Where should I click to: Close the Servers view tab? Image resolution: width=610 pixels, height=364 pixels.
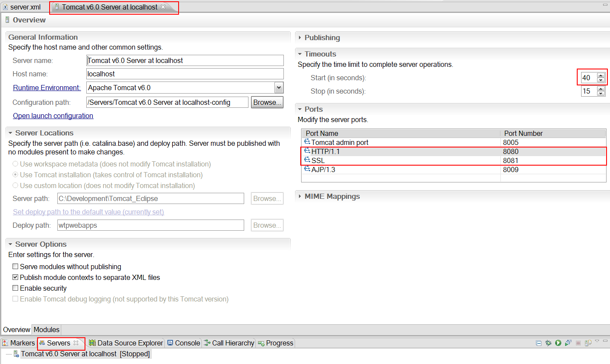coord(76,343)
